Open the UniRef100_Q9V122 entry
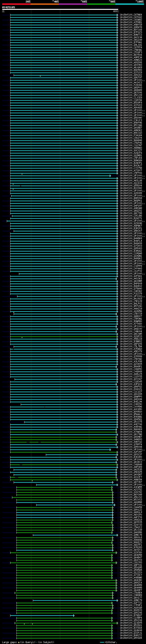The height and width of the screenshot is (644, 146). click(x=131, y=510)
